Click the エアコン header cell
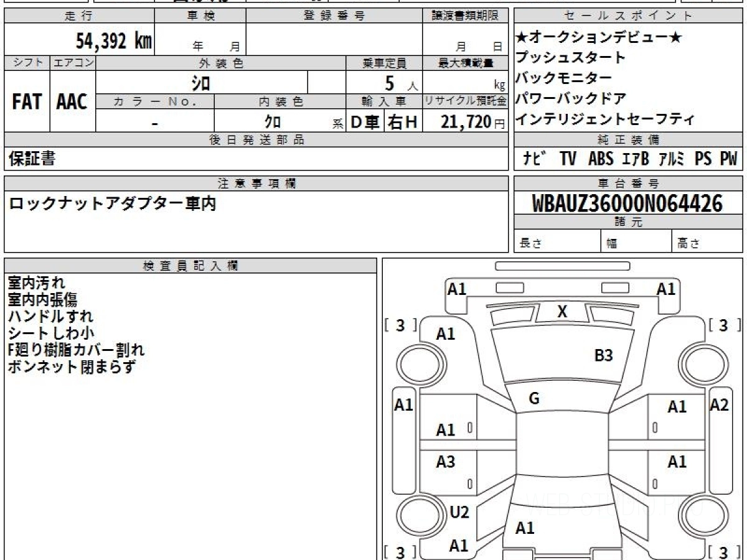 click(x=73, y=63)
